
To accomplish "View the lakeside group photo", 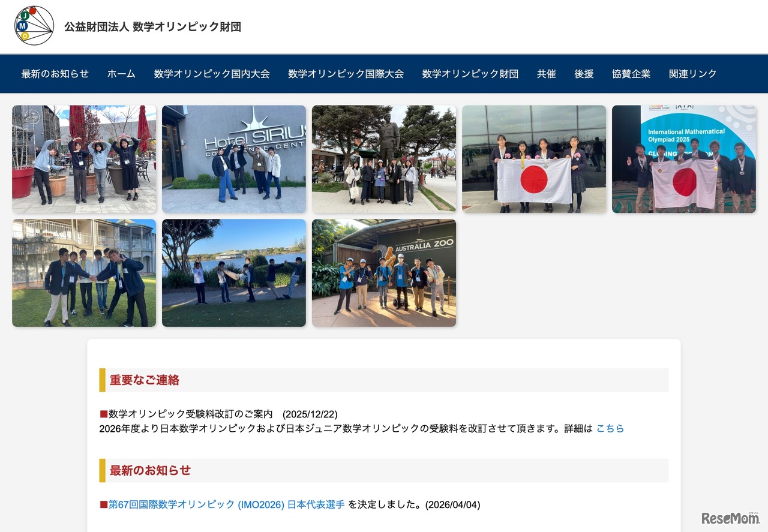I will click(234, 273).
